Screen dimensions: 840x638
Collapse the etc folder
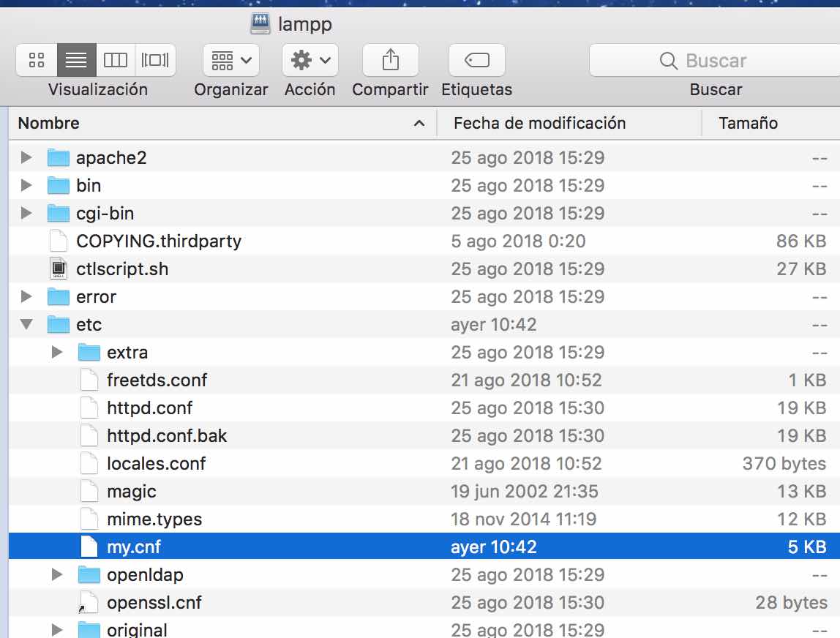click(27, 324)
